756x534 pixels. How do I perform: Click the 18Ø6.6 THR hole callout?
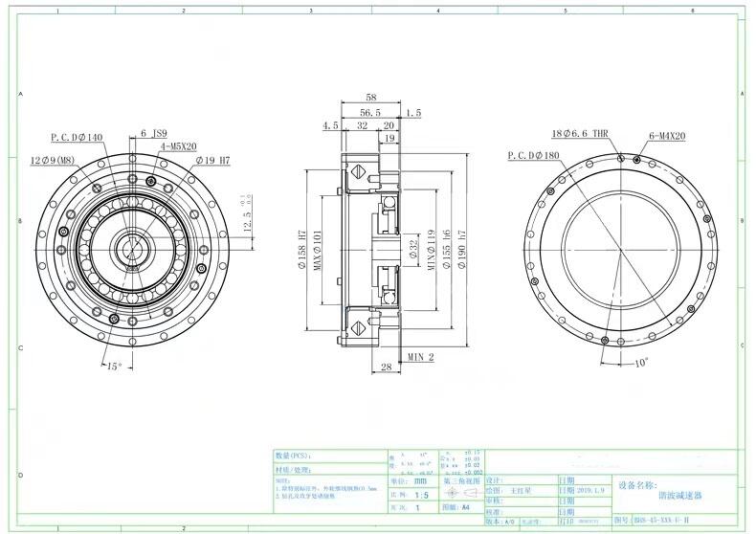coord(580,135)
